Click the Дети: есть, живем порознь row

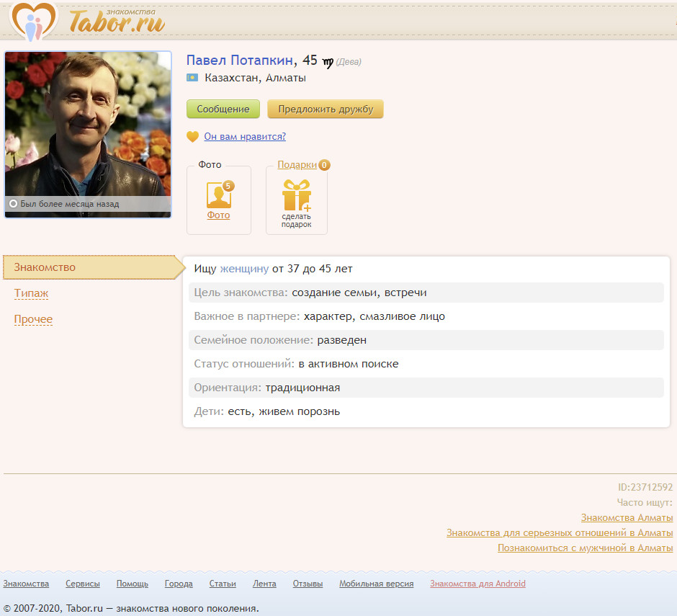tap(426, 411)
